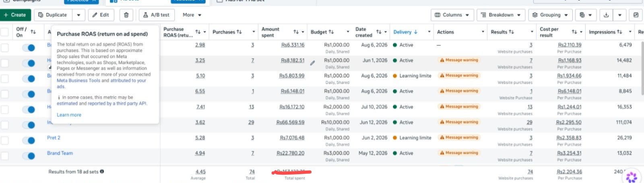Image resolution: width=644 pixels, height=183 pixels.
Task: Click the 4.45 average ROAS value
Action: (x=200, y=172)
